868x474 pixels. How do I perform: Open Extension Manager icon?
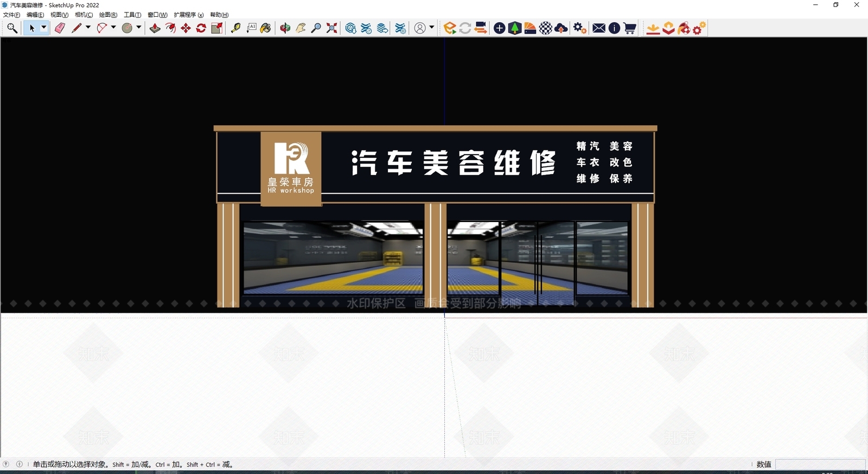click(400, 28)
